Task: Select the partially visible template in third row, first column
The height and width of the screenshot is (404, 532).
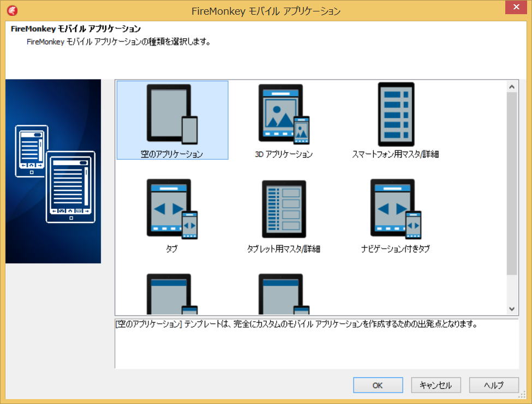Action: click(172, 294)
